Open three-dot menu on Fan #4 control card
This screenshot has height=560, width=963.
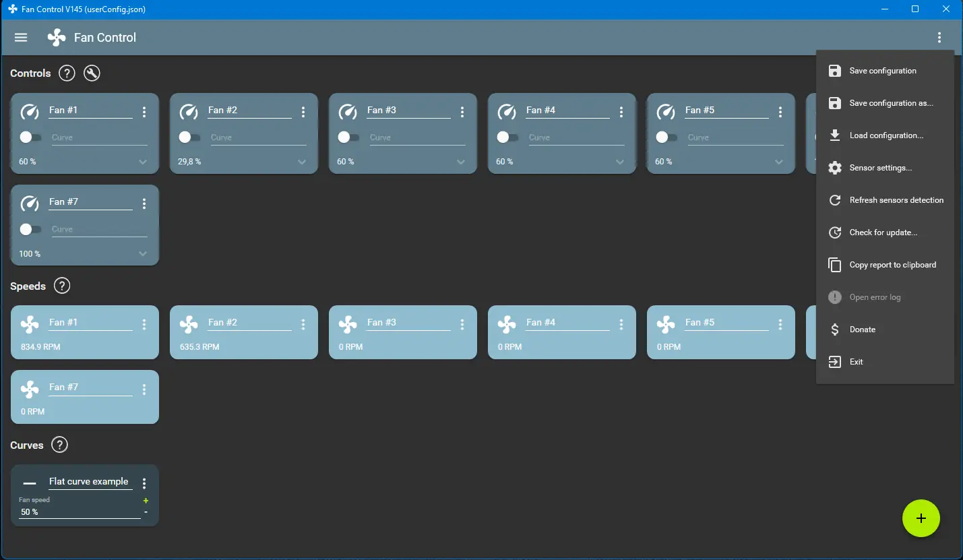click(621, 112)
